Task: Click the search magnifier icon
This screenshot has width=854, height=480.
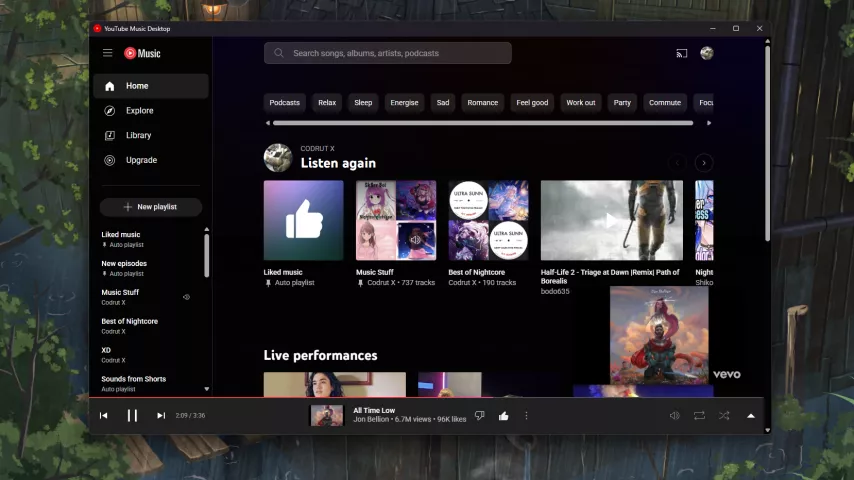Action: coord(279,53)
